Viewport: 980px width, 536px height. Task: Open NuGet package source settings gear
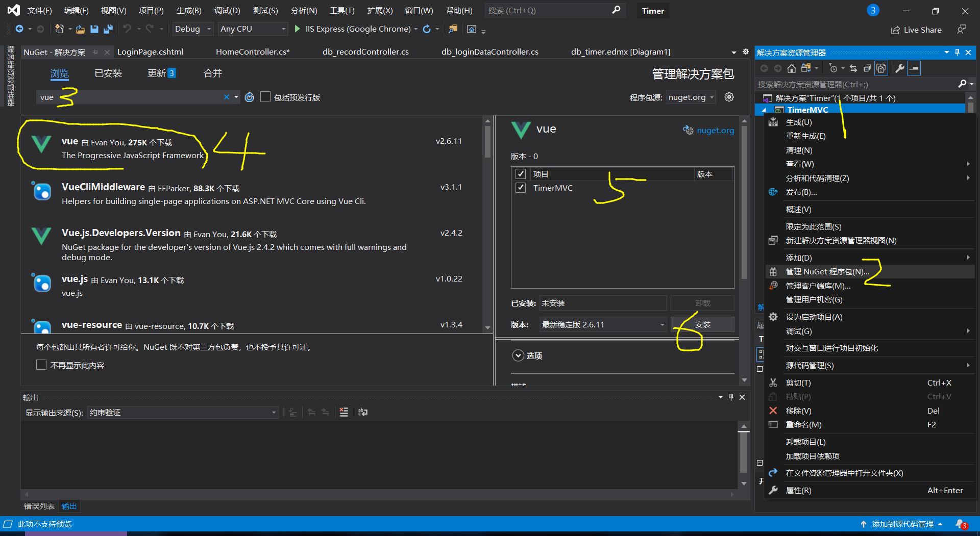click(x=729, y=97)
